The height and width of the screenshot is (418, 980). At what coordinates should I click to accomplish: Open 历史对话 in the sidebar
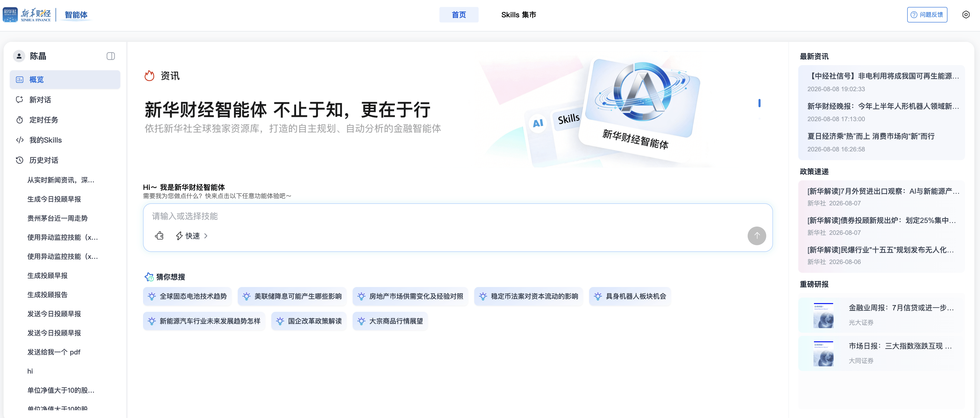point(65,160)
